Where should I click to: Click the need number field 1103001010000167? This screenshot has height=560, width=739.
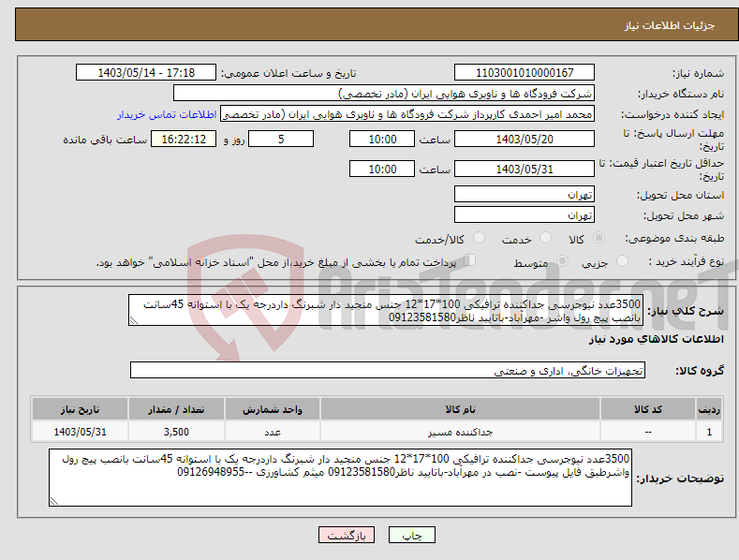point(525,73)
